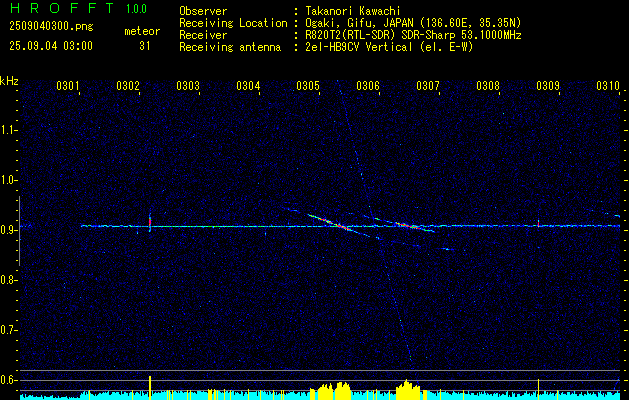629x400 pixels.
Task: Click the Receiving Location field label
Action: (x=233, y=23)
